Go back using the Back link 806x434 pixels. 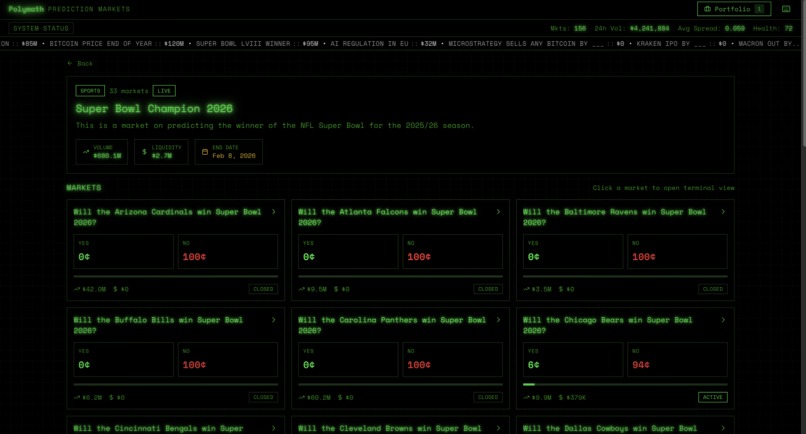(x=80, y=63)
